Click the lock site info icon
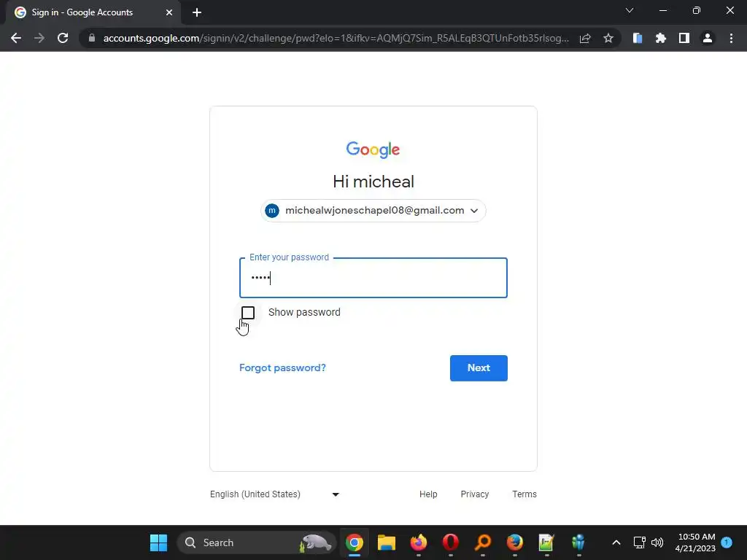747x560 pixels. pyautogui.click(x=92, y=38)
